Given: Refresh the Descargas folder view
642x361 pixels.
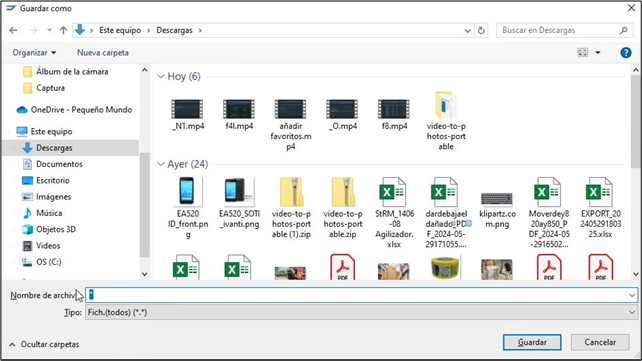Looking at the screenshot, I should tap(481, 30).
